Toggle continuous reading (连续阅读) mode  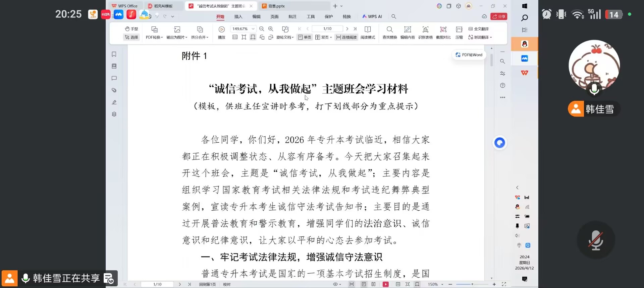(346, 37)
